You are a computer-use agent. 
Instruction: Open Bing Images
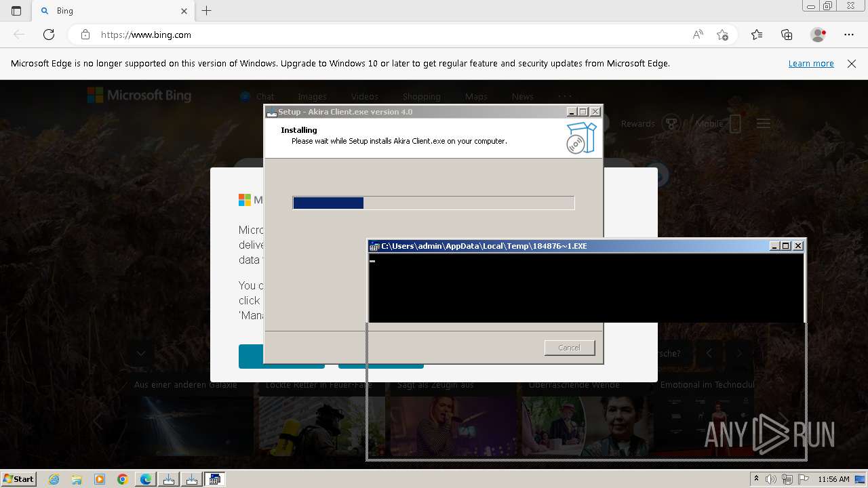tap(312, 96)
